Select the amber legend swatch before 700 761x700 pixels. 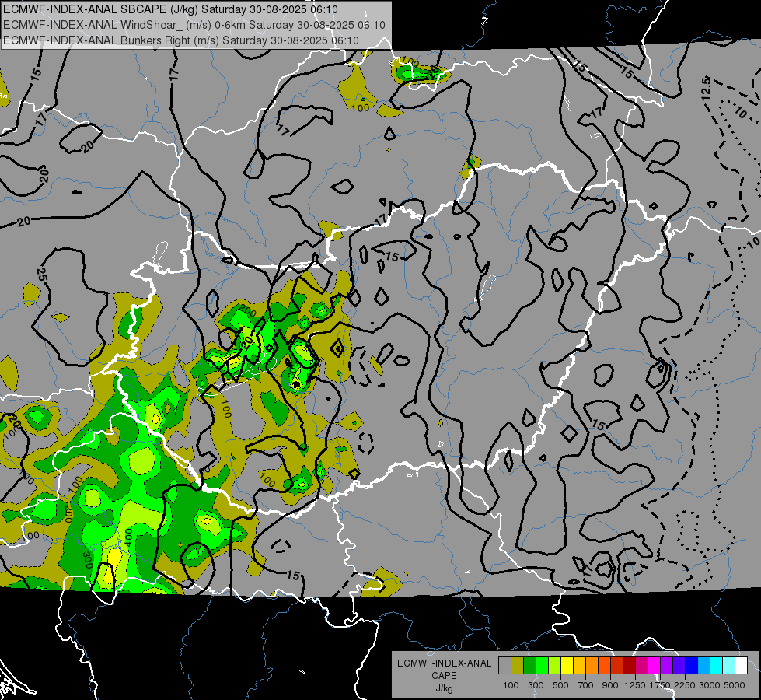[x=579, y=665]
